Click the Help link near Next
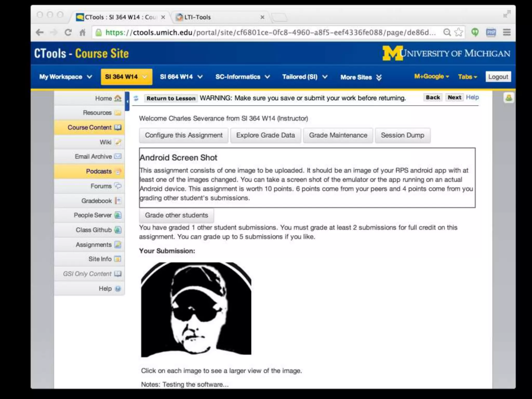This screenshot has width=532, height=399. coord(472,97)
